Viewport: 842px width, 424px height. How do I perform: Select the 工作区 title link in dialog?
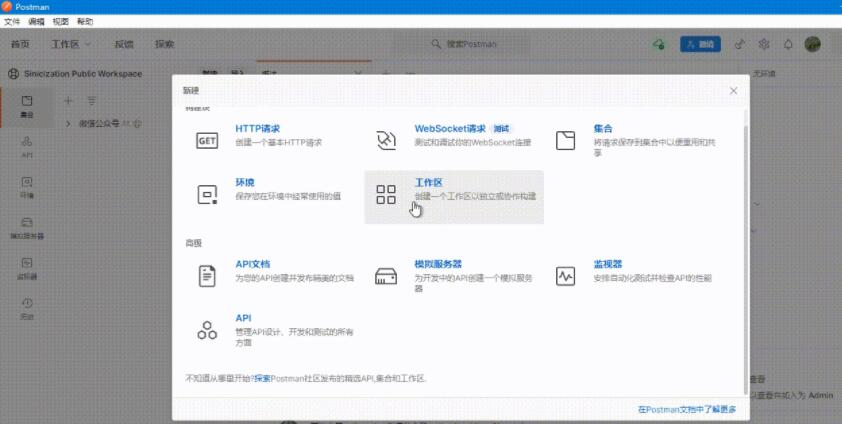click(x=429, y=182)
